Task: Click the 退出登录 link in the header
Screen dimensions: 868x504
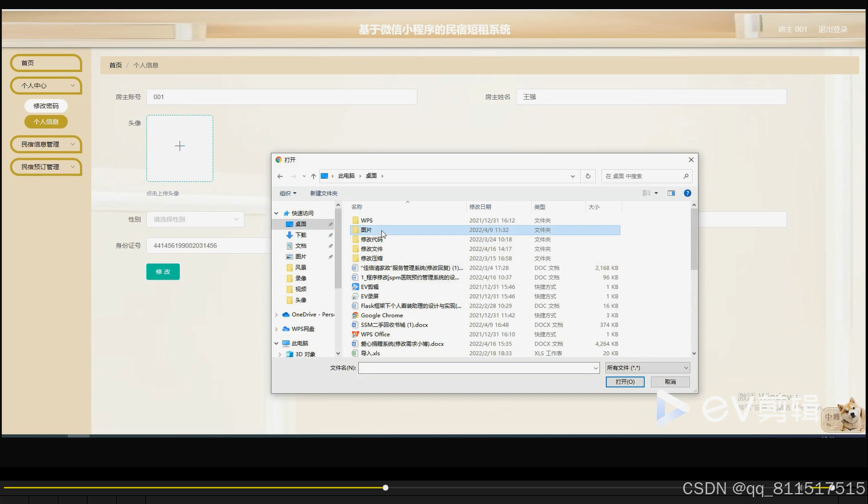Action: pyautogui.click(x=833, y=29)
